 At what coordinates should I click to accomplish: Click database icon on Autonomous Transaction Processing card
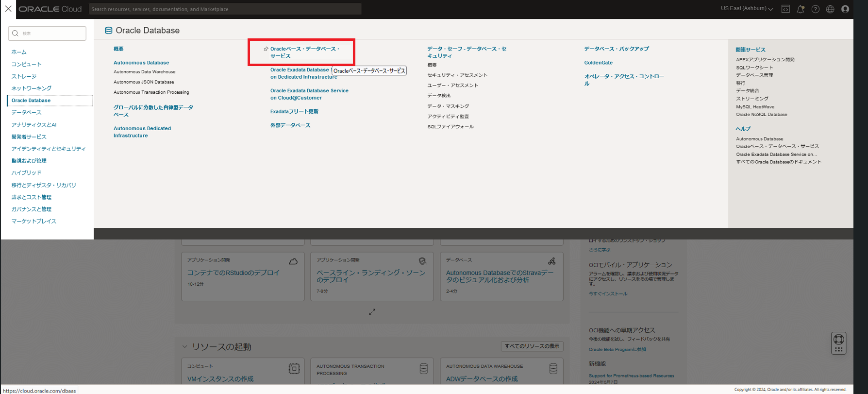point(424,368)
